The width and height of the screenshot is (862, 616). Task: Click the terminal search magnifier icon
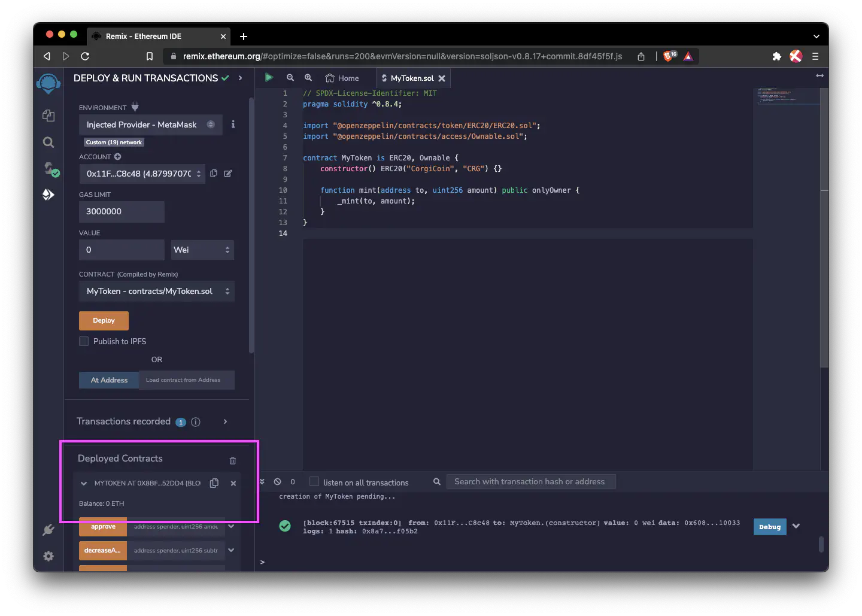click(x=437, y=481)
